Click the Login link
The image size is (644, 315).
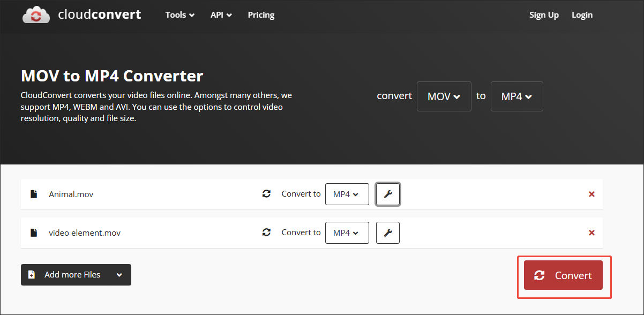point(582,15)
